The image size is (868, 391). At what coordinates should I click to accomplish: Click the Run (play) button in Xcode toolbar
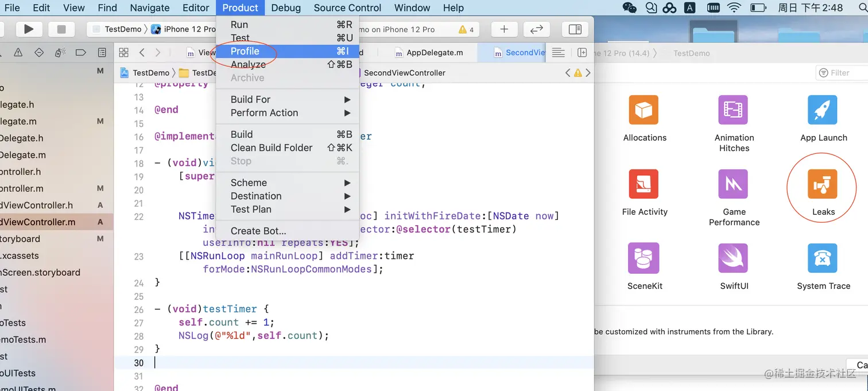[29, 29]
